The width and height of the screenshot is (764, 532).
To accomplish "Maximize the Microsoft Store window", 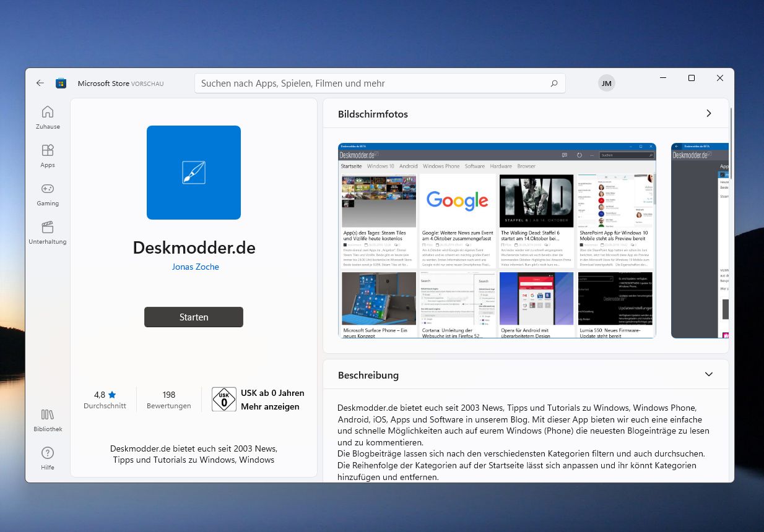I will tap(692, 79).
